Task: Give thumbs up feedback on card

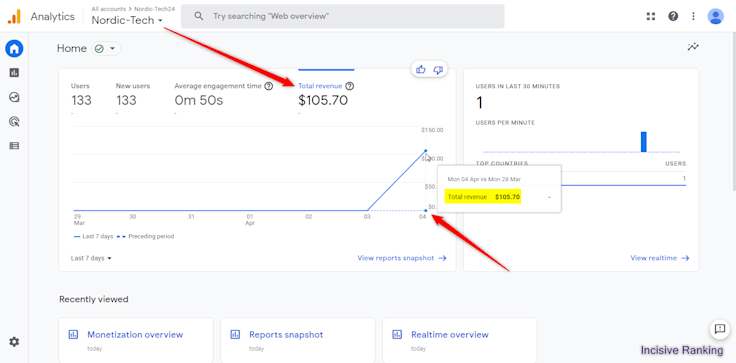Action: coord(421,70)
